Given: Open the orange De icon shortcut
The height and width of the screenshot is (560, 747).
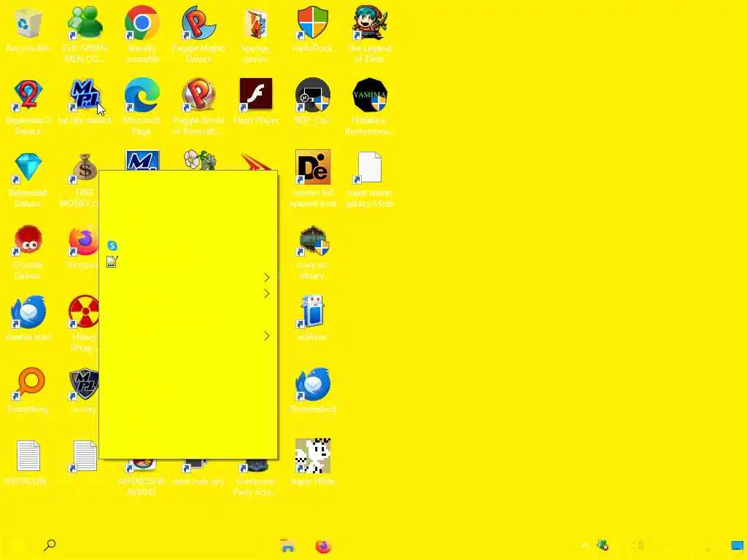Looking at the screenshot, I should (312, 168).
